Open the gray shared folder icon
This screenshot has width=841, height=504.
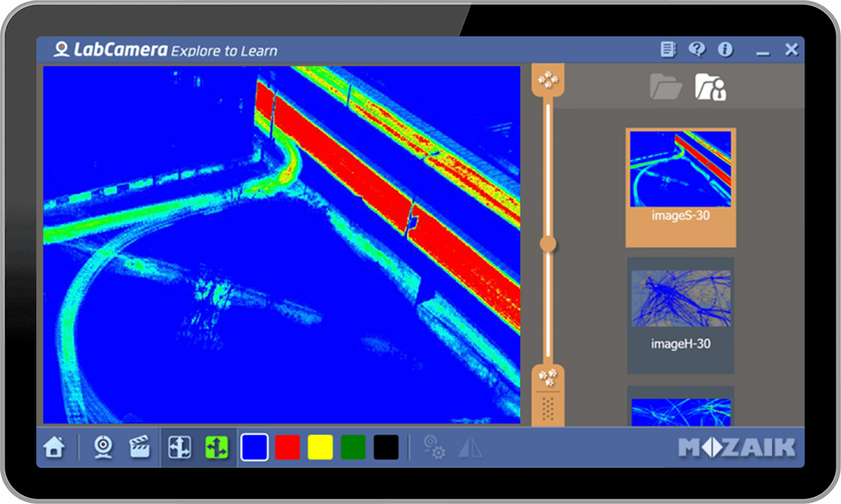[x=665, y=87]
